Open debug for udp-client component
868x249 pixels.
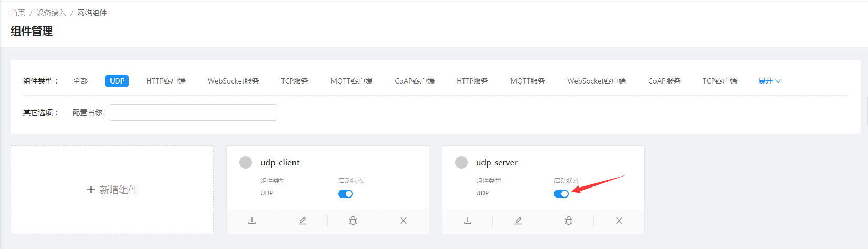click(353, 221)
